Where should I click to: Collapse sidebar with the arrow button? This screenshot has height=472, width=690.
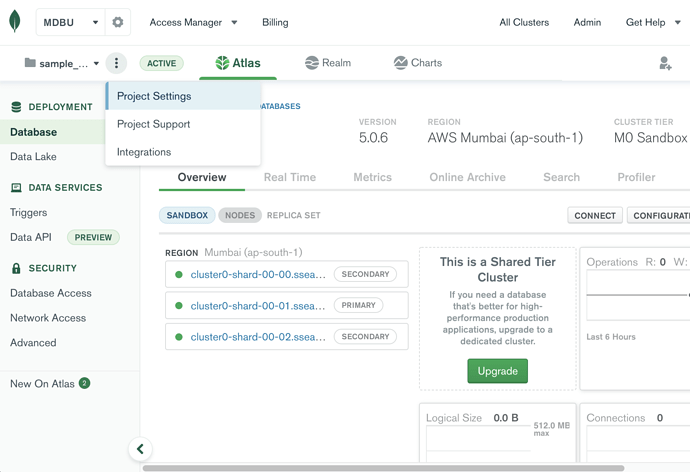140,449
